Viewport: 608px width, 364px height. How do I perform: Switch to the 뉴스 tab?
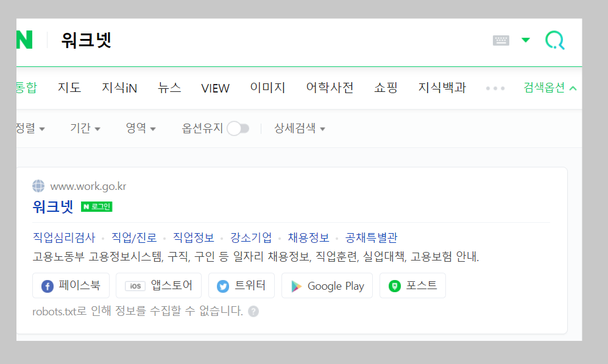tap(169, 88)
